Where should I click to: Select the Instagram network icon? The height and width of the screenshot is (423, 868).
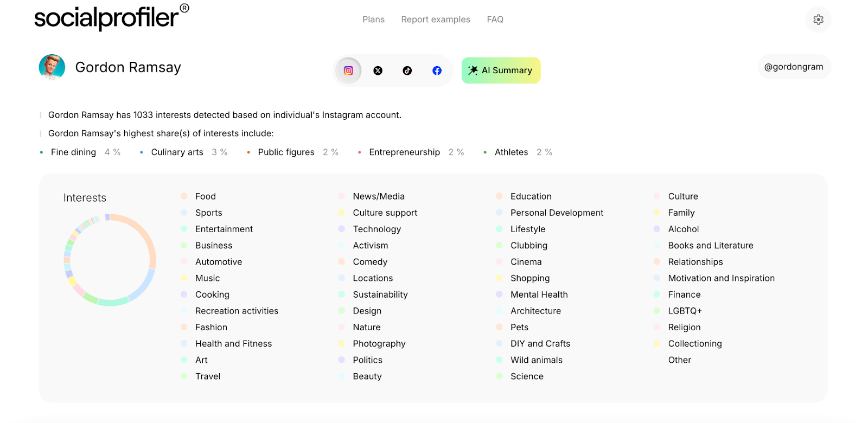coord(348,70)
